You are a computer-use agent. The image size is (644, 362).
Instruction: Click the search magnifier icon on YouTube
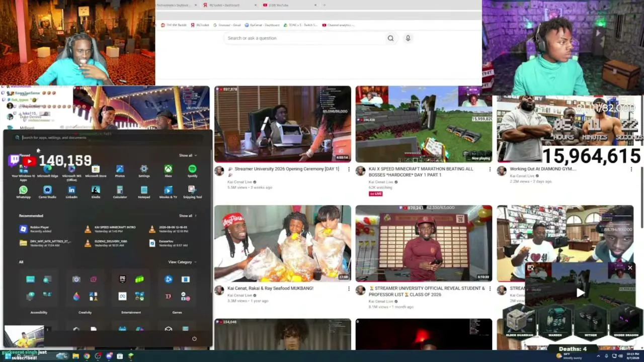[x=390, y=38]
